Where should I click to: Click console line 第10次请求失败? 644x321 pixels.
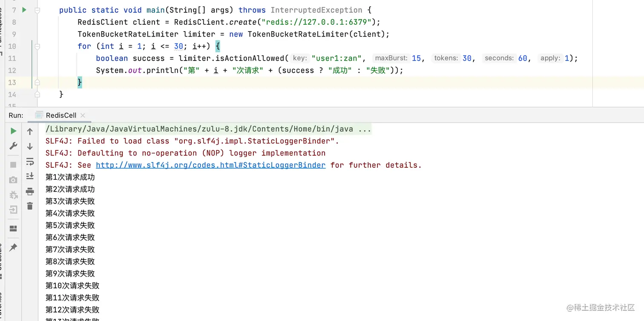tap(72, 286)
